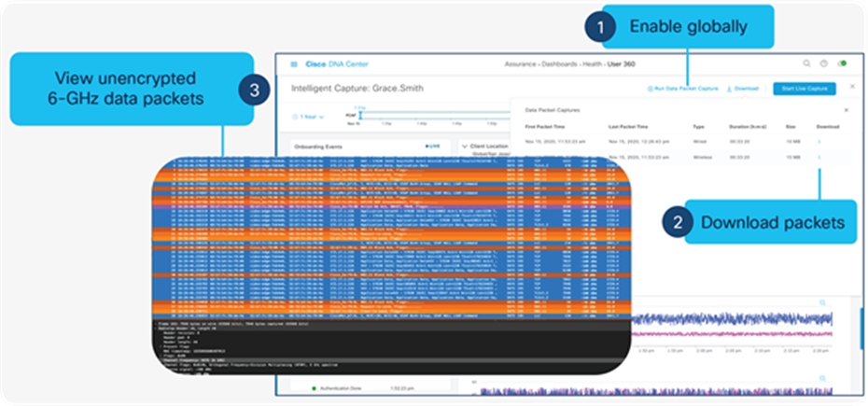The height and width of the screenshot is (406, 868).
Task: Open the Download captures link
Action: coord(742,89)
